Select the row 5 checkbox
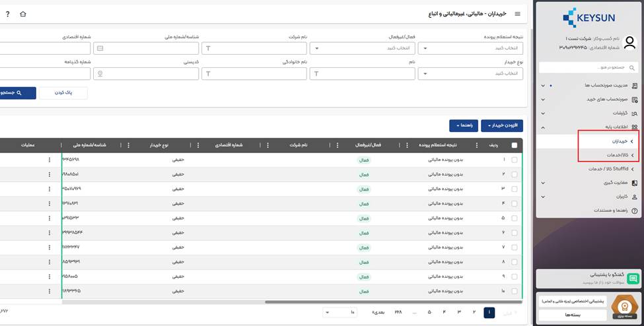 pos(515,217)
